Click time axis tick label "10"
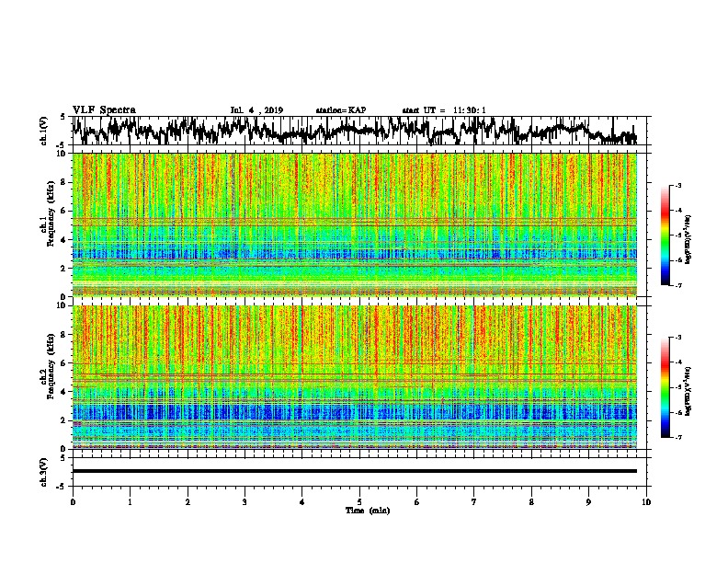Image resolution: width=728 pixels, height=563 pixels. point(646,502)
